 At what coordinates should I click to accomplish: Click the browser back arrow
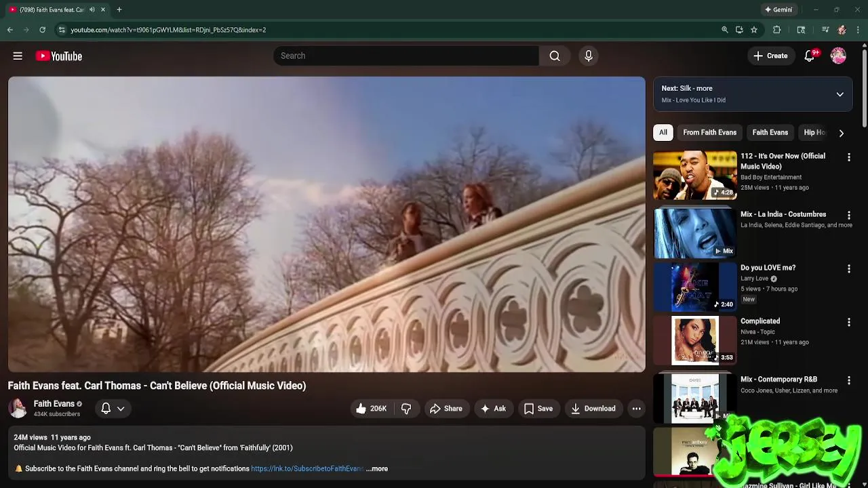10,30
